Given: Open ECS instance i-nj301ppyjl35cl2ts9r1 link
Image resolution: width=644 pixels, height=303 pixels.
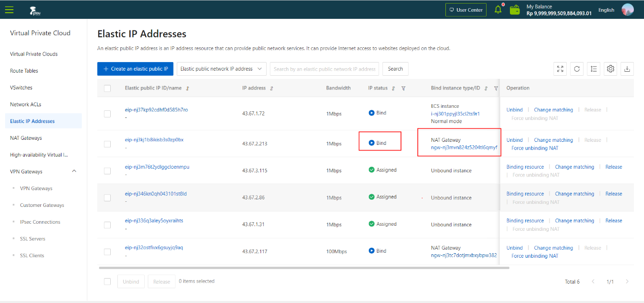Looking at the screenshot, I should tap(455, 114).
